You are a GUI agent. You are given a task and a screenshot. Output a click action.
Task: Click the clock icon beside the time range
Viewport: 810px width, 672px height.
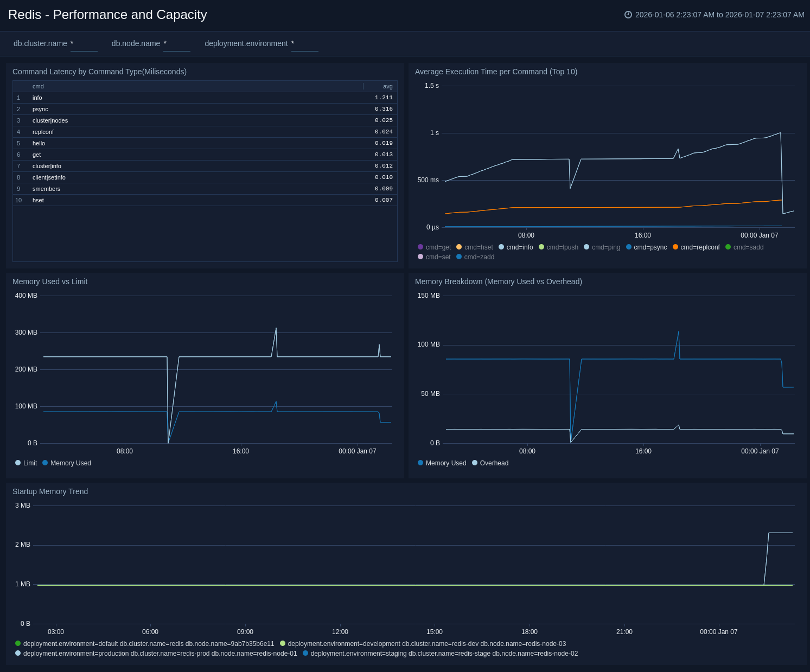[628, 15]
